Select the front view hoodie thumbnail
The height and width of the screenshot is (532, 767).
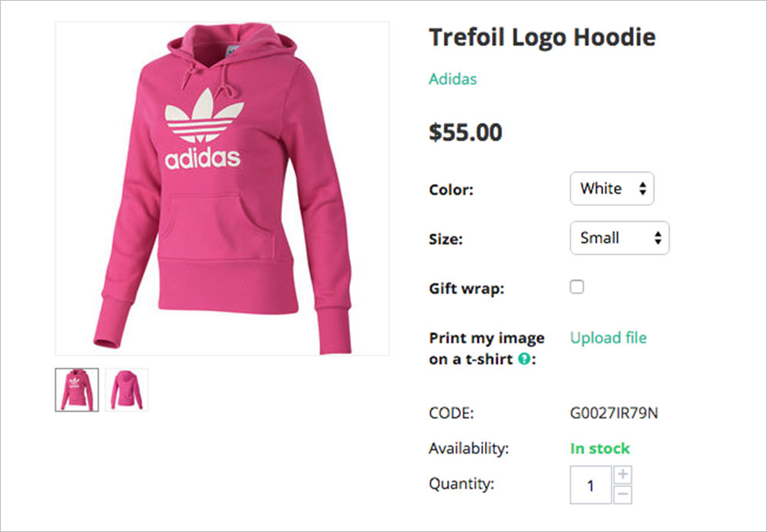tap(77, 389)
